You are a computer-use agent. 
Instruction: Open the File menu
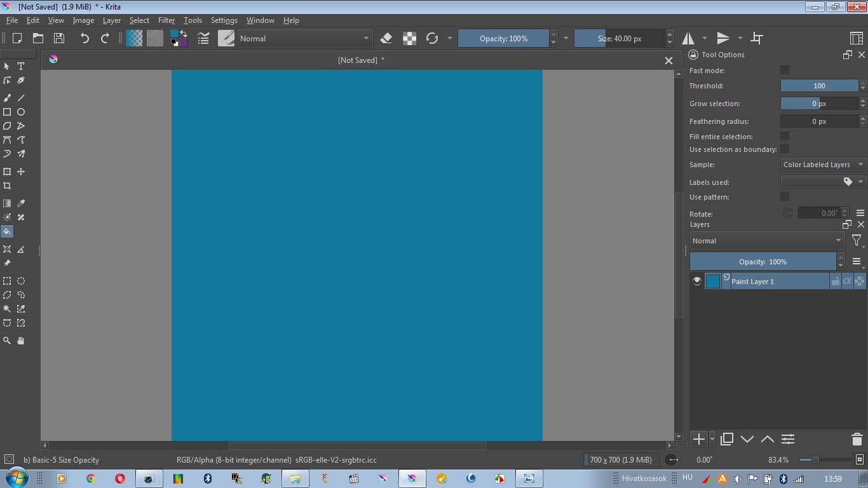point(12,20)
